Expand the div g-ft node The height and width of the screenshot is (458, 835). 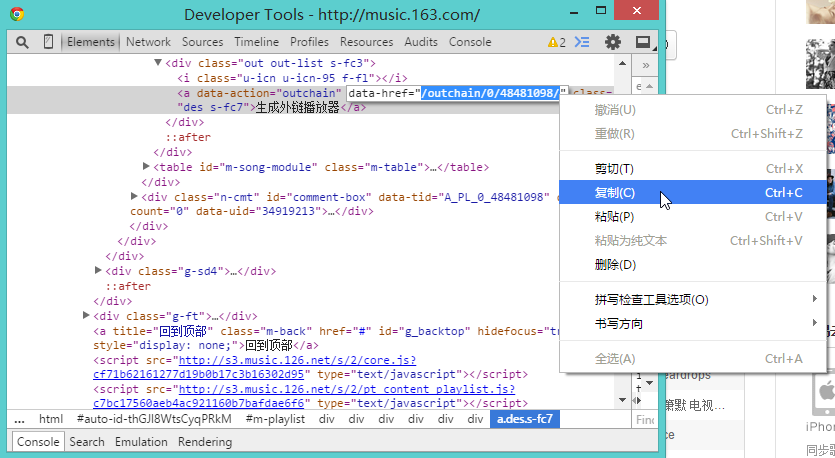(x=86, y=315)
